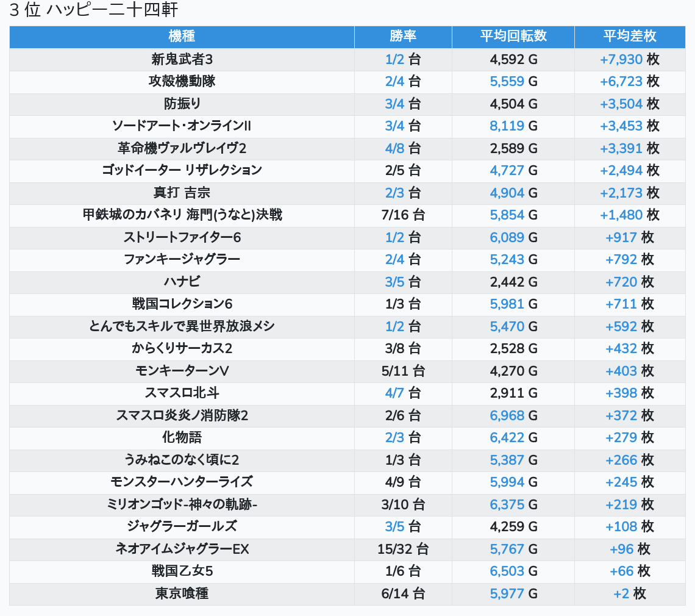
Task: Click the 15/32 台 win rate value
Action: click(x=403, y=549)
